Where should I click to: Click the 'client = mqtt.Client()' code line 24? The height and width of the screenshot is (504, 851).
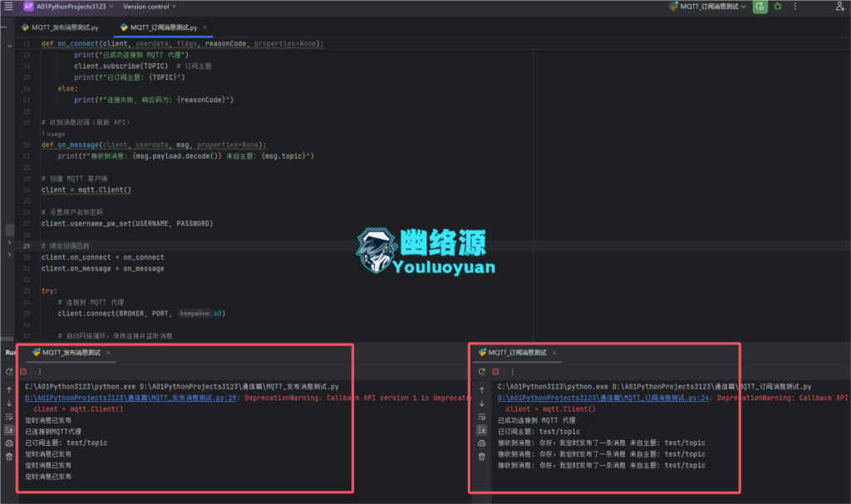tap(86, 190)
